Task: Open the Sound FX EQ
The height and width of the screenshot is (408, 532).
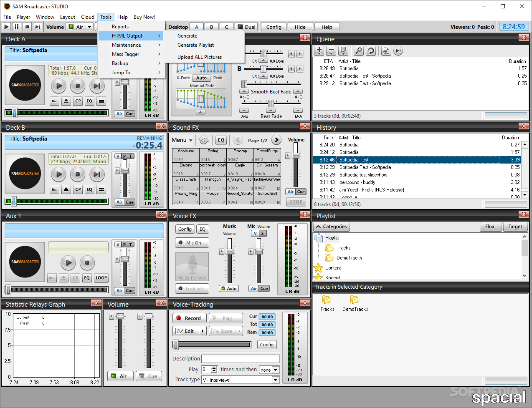Action: tap(221, 140)
